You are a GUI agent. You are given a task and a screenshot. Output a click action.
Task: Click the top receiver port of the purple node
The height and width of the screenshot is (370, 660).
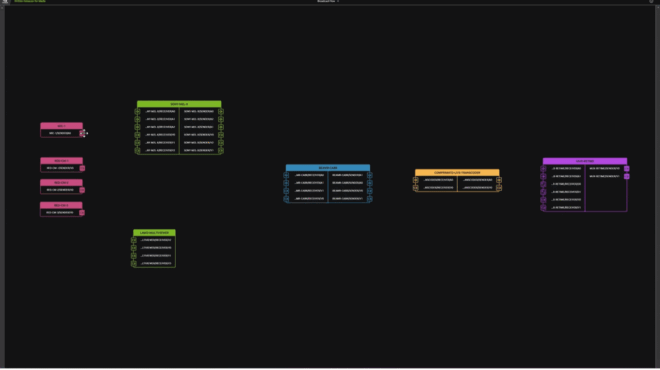pyautogui.click(x=543, y=169)
